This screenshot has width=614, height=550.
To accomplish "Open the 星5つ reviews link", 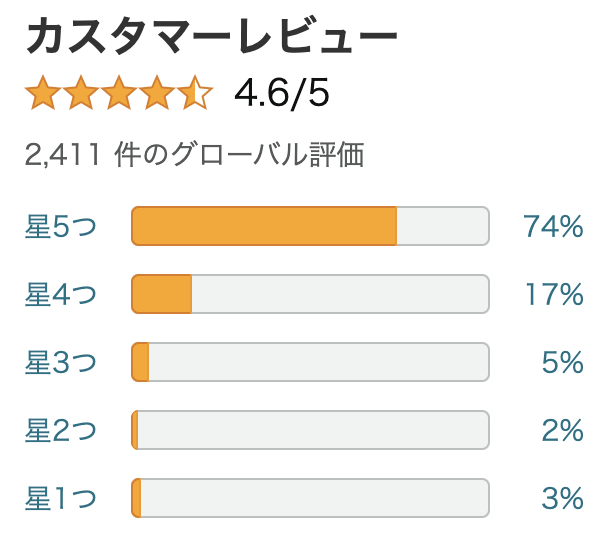I will (61, 226).
